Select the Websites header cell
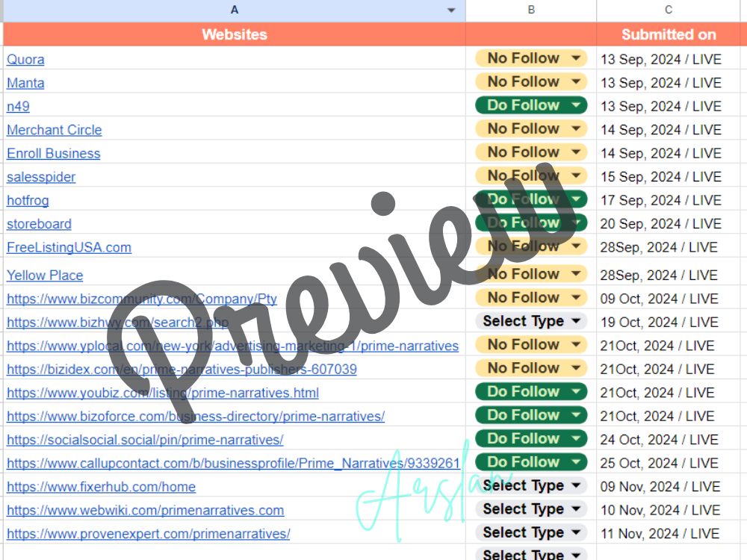Viewport: 747px width, 560px height. [235, 34]
